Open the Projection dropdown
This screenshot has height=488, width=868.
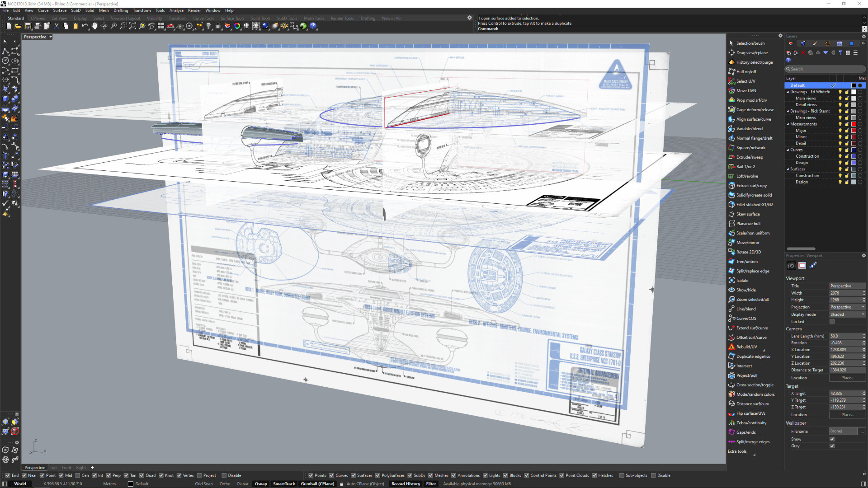pyautogui.click(x=847, y=307)
